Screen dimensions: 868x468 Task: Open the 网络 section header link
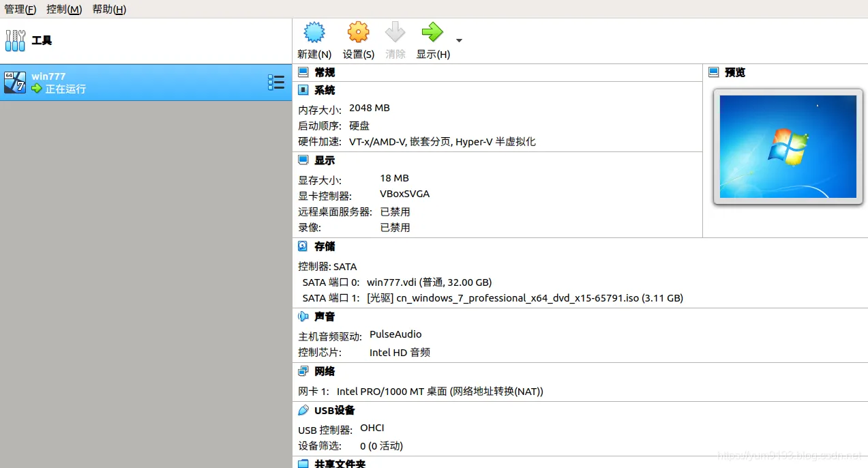tap(325, 371)
